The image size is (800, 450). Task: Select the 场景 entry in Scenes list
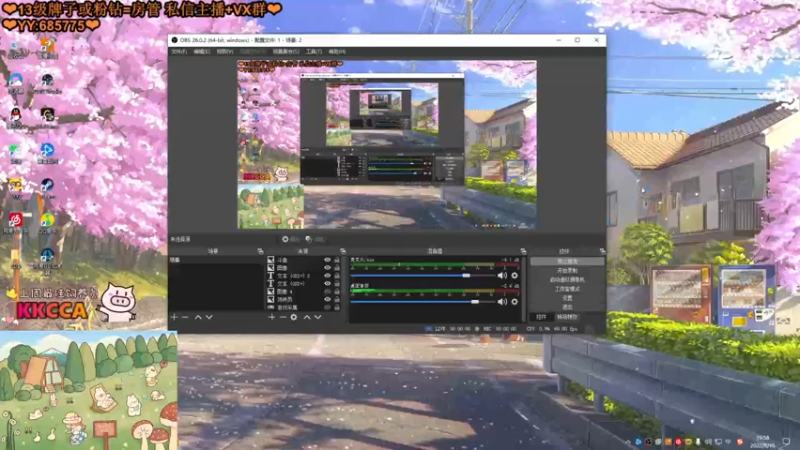pyautogui.click(x=216, y=260)
